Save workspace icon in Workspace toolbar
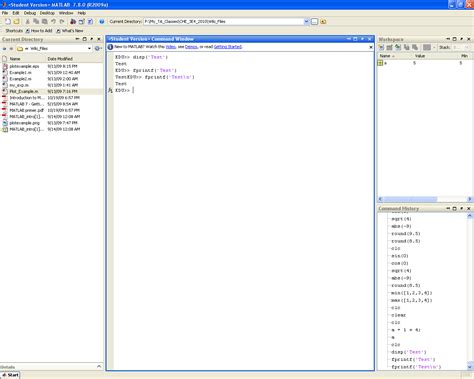 [x=406, y=47]
